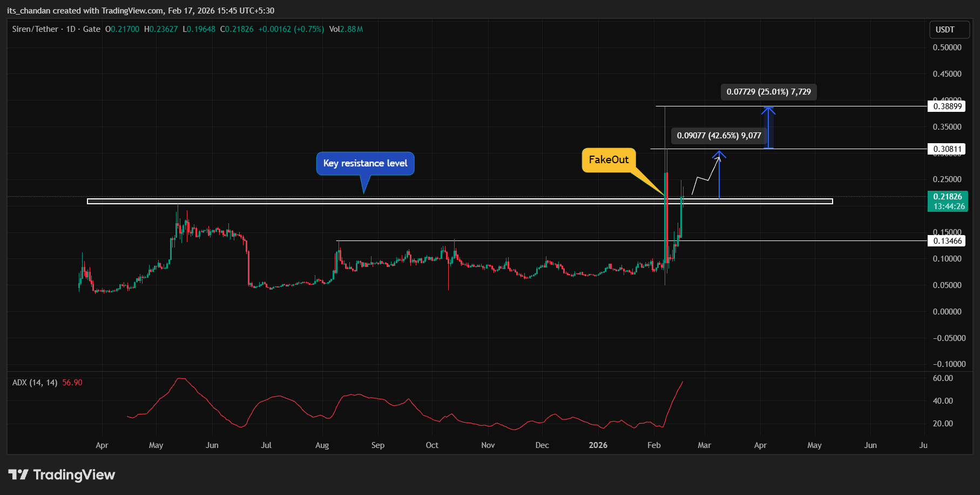
Task: Select the blue Key resistance level label
Action: (365, 163)
